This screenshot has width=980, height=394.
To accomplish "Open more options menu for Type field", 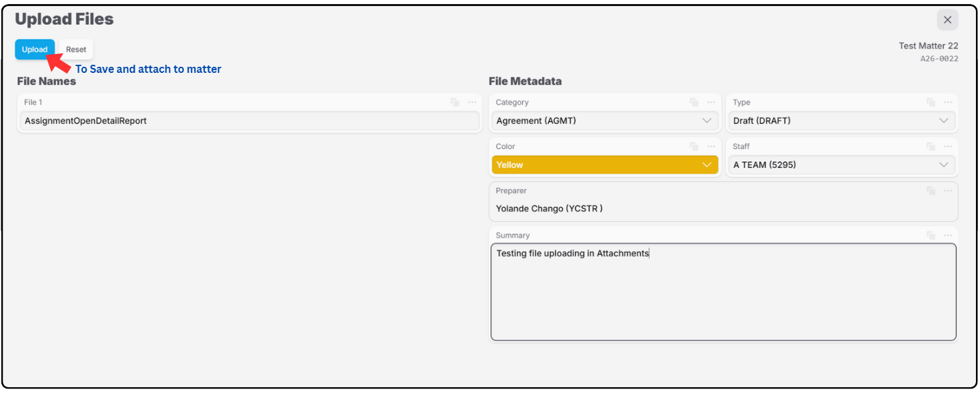I will [x=948, y=103].
